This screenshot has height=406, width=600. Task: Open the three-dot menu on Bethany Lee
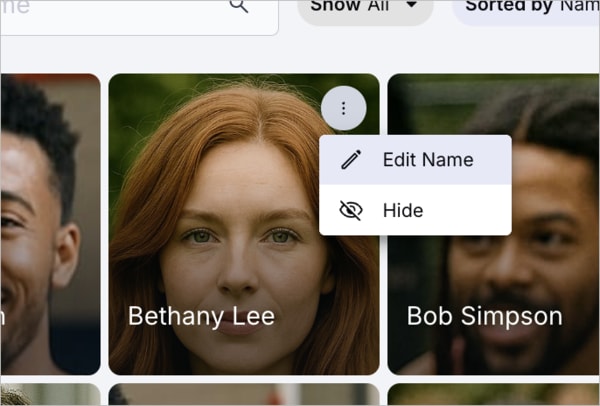tap(343, 108)
